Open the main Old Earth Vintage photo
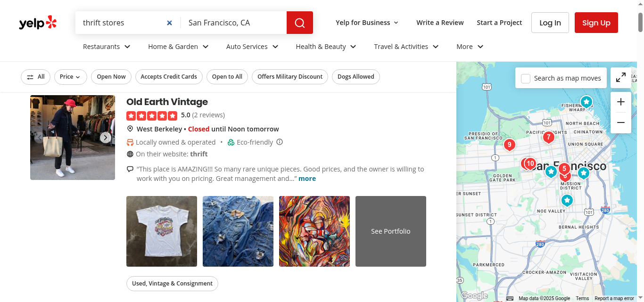Viewport: 644px width, 302px height. click(x=73, y=138)
